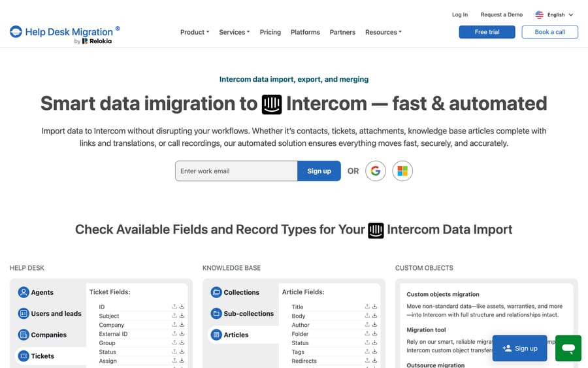This screenshot has height=368, width=588.
Task: Click the Custom objects migration heading
Action: (443, 294)
